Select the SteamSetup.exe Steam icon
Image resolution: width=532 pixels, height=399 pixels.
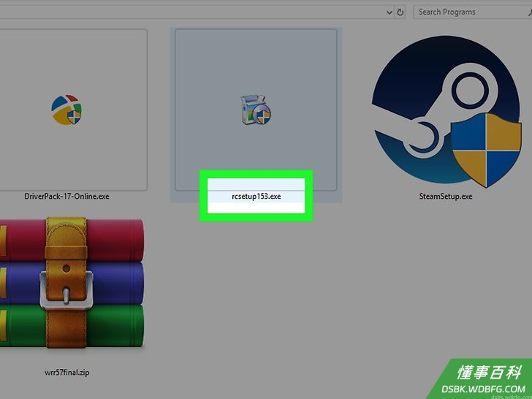446,112
